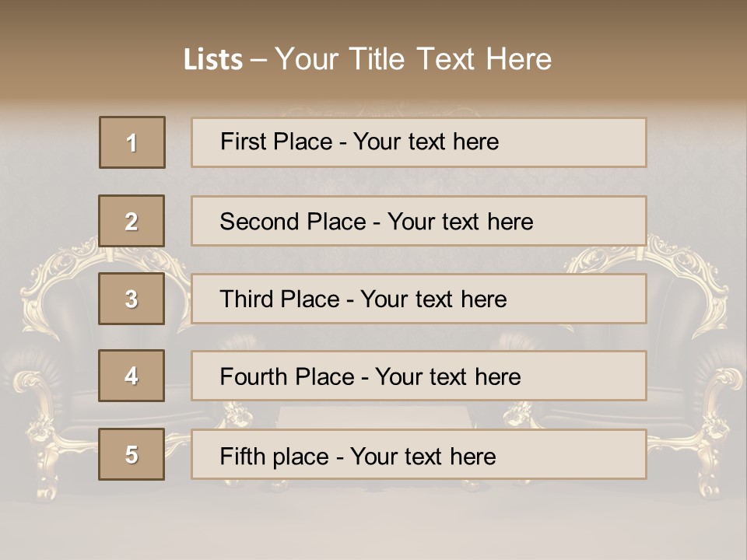The height and width of the screenshot is (560, 747).
Task: Click the number 3 square
Action: click(x=132, y=299)
